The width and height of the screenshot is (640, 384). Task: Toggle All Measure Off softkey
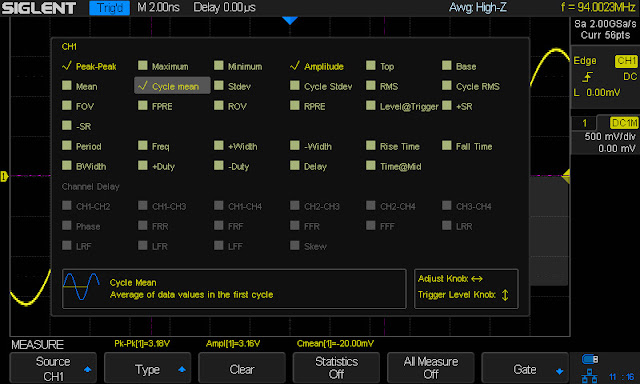point(431,368)
